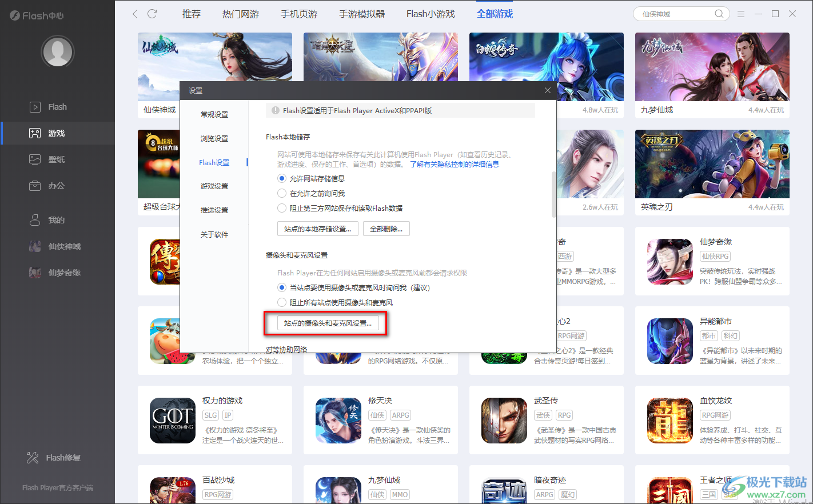Switch to 推荐 tab

pyautogui.click(x=192, y=14)
